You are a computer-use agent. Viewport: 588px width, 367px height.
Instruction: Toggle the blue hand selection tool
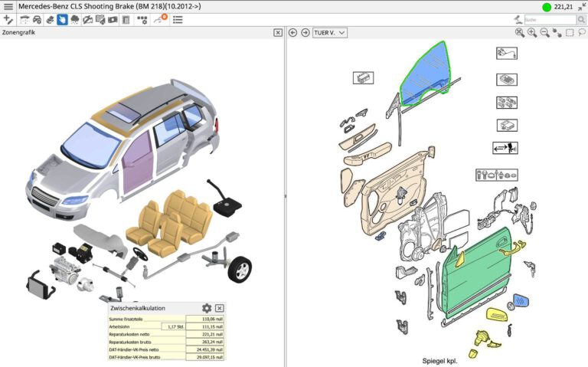[62, 19]
